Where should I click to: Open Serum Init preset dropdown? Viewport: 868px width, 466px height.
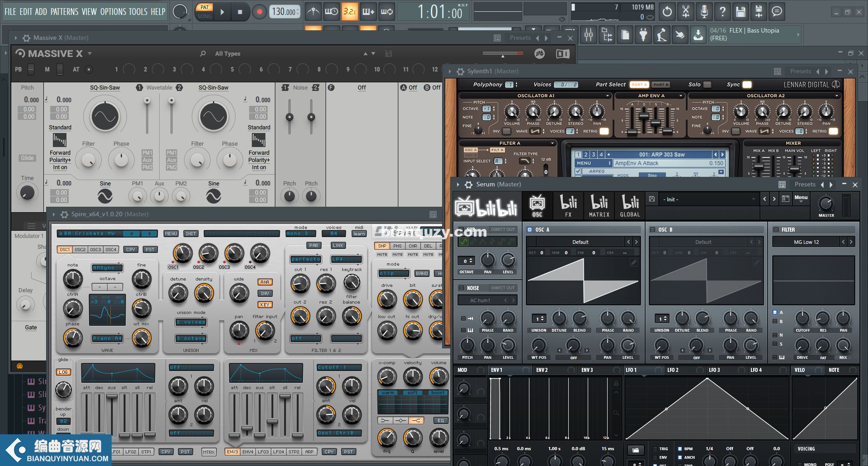708,199
